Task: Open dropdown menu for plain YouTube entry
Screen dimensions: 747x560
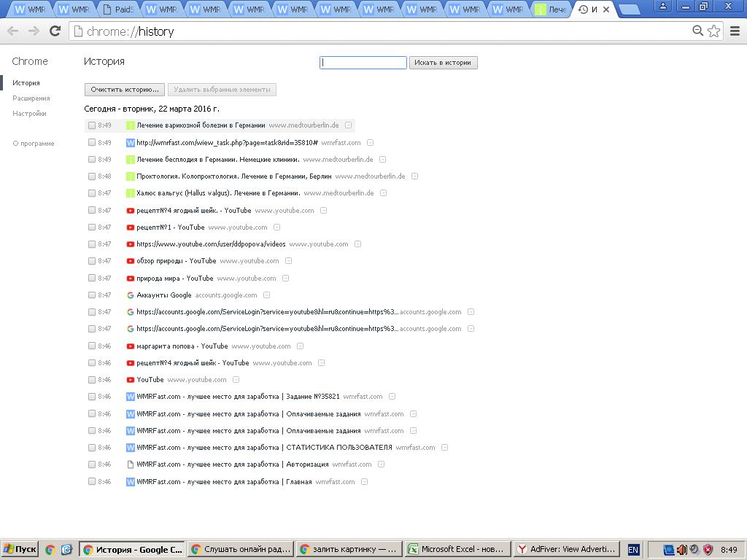Action: tap(236, 379)
